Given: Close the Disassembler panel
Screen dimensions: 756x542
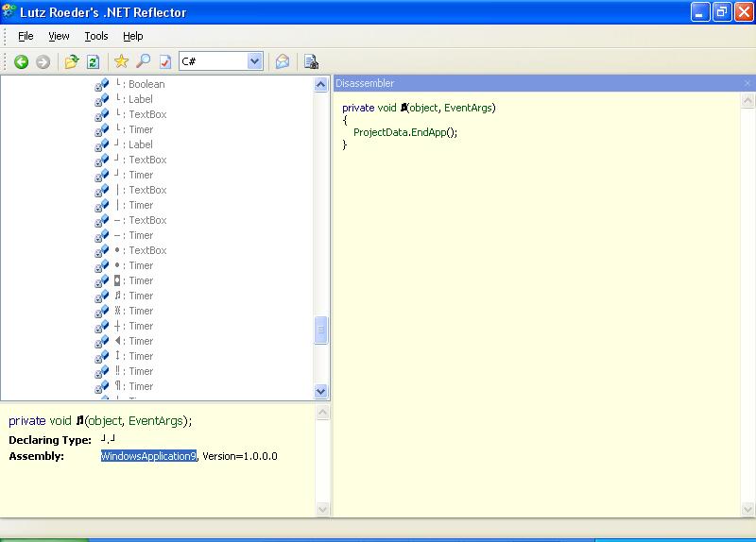Looking at the screenshot, I should [x=747, y=83].
